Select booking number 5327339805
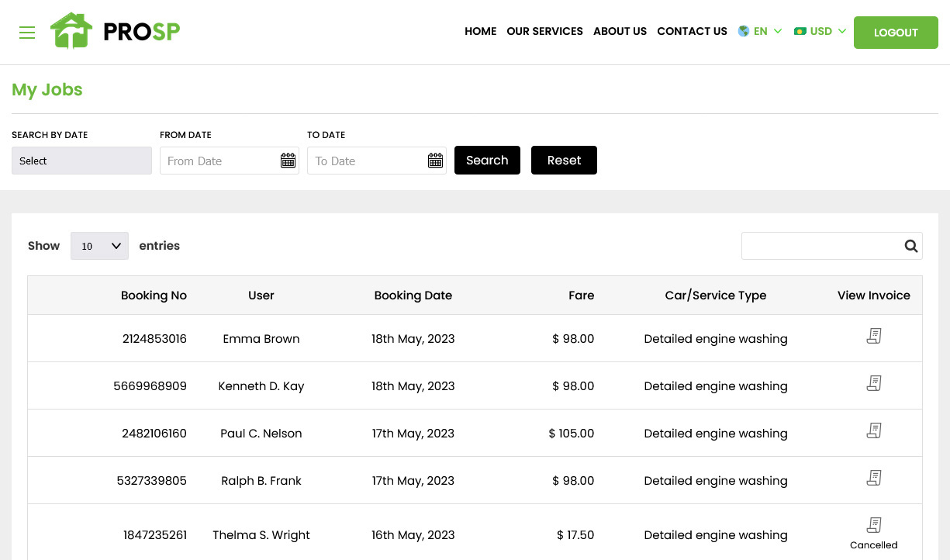Viewport: 950px width, 560px height. click(x=152, y=481)
